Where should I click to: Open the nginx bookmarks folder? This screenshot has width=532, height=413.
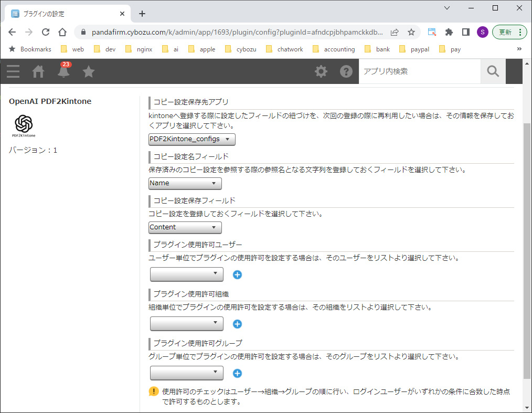pyautogui.click(x=139, y=49)
